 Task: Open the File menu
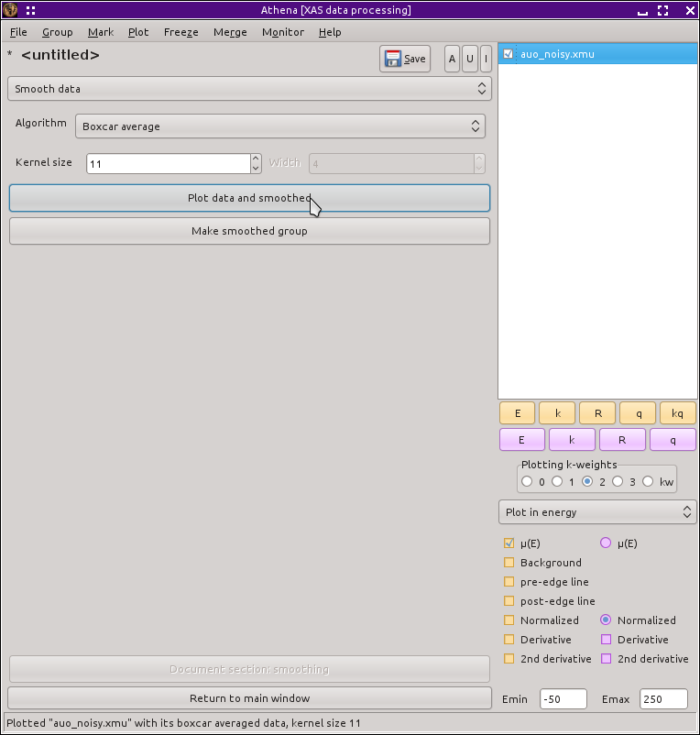pyautogui.click(x=18, y=32)
